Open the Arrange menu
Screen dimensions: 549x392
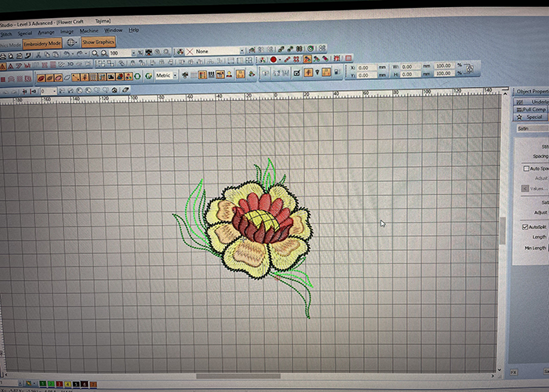(46, 32)
